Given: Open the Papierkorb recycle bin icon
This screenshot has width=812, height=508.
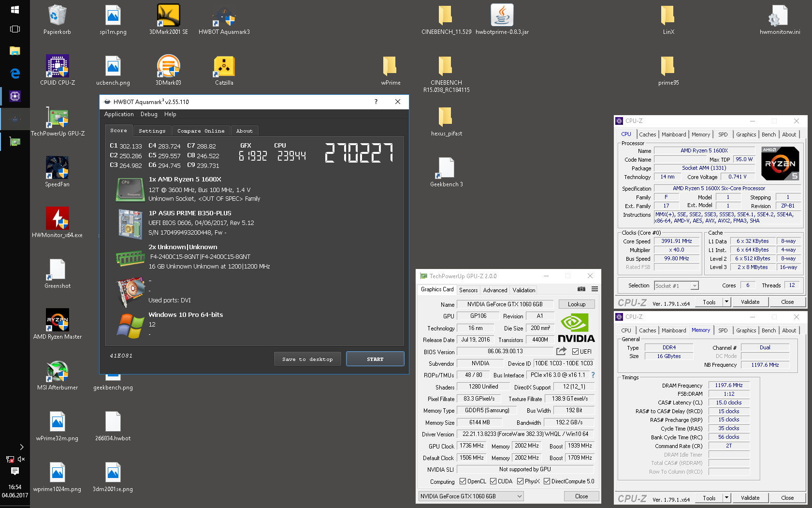Looking at the screenshot, I should pos(57,19).
